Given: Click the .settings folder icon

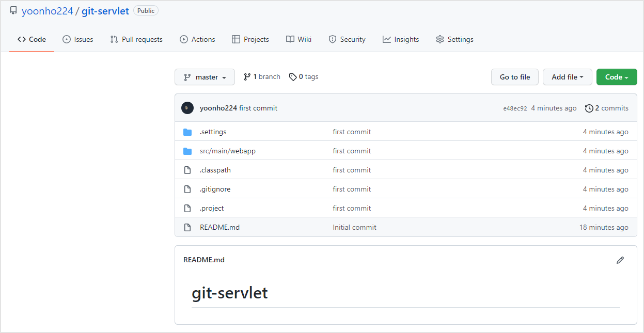Looking at the screenshot, I should pyautogui.click(x=187, y=132).
